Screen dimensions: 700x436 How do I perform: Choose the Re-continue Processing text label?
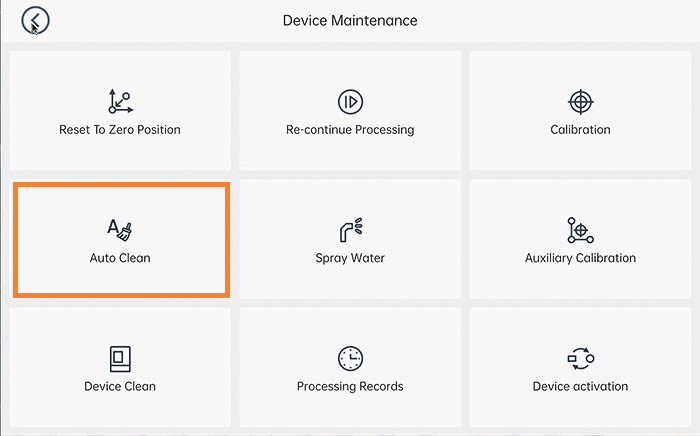(350, 130)
